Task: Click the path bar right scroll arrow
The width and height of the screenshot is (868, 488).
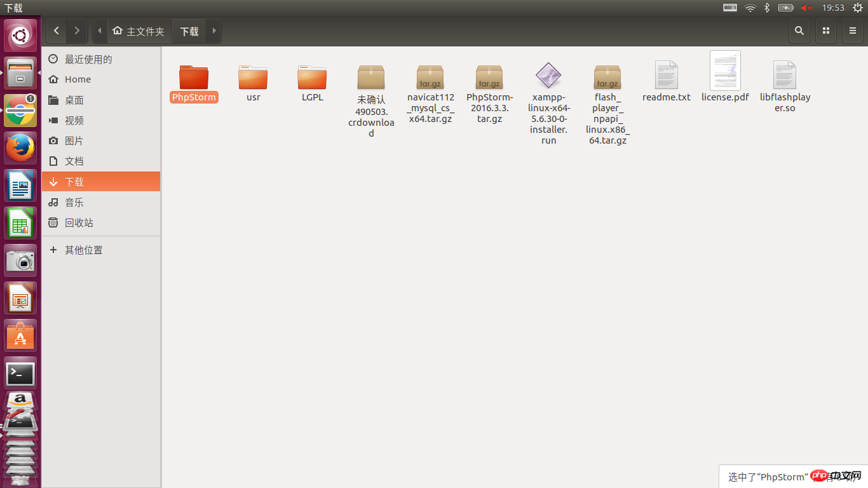Action: [214, 30]
